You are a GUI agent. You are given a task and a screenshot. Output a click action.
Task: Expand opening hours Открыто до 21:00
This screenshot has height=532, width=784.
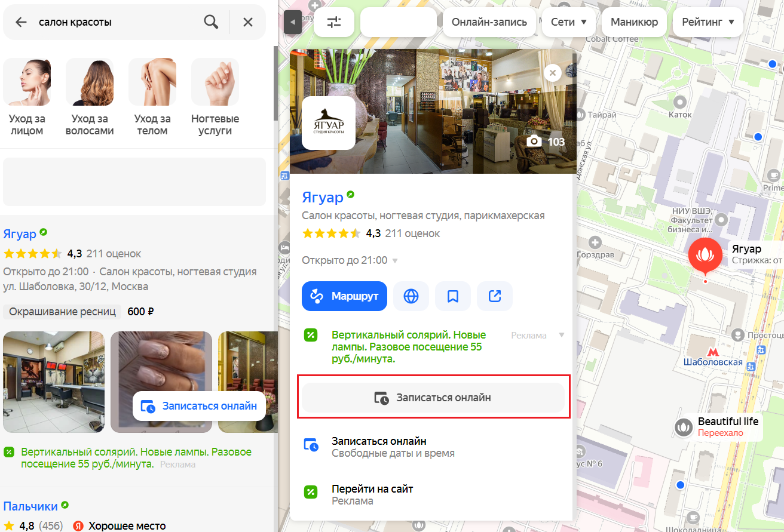pyautogui.click(x=350, y=260)
